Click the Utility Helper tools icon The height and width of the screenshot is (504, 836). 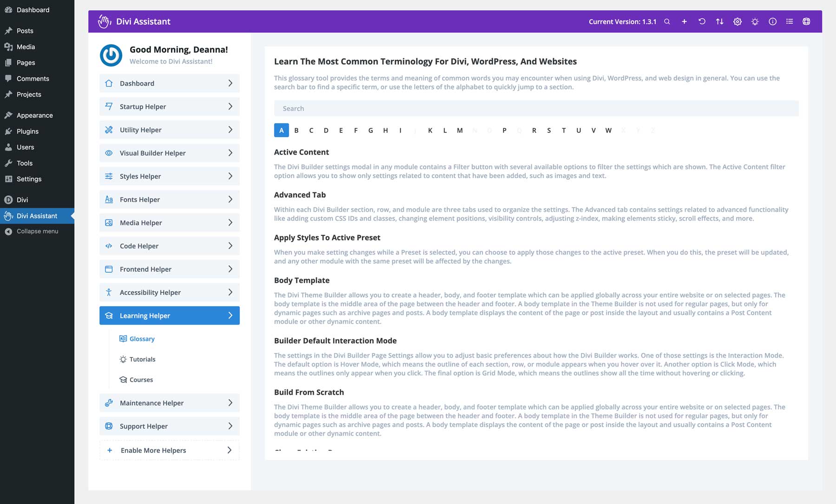coord(109,130)
